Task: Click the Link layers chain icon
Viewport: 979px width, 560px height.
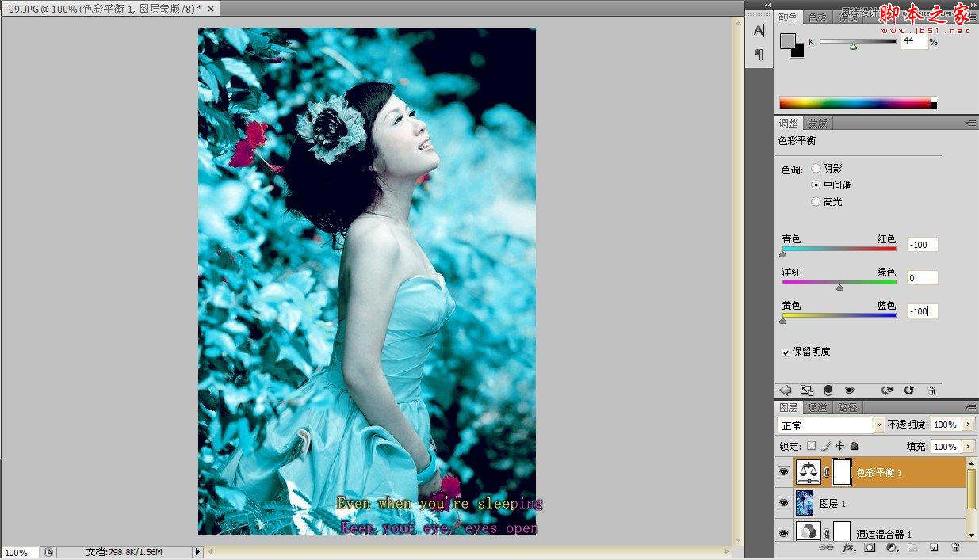Action: coord(826,548)
